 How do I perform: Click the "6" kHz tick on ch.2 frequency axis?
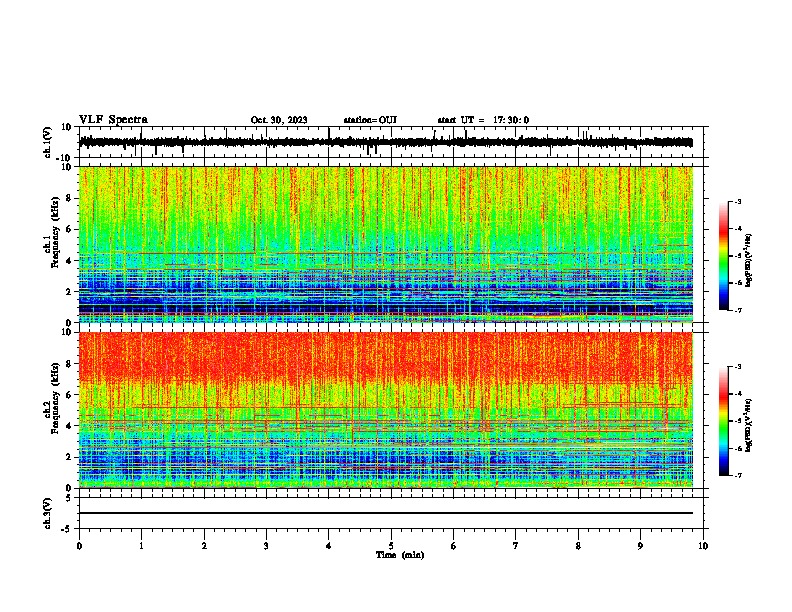pyautogui.click(x=69, y=394)
